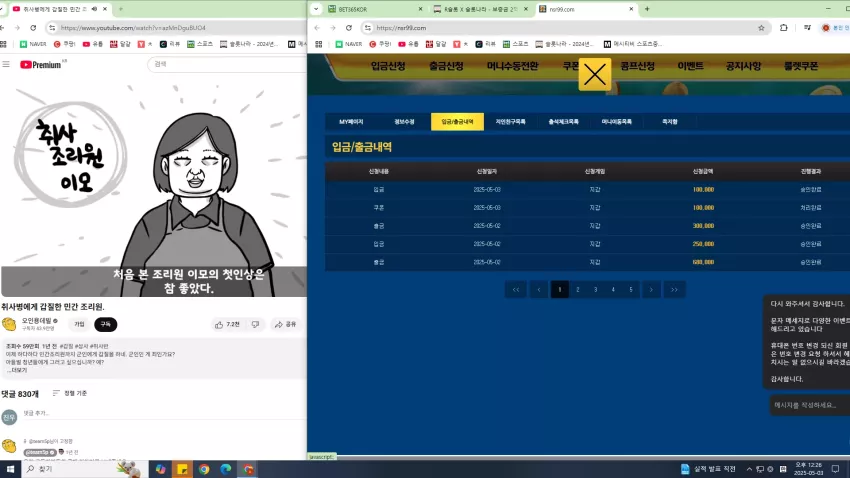Expand the video description with 더보기
This screenshot has height=478, width=850.
(x=18, y=371)
